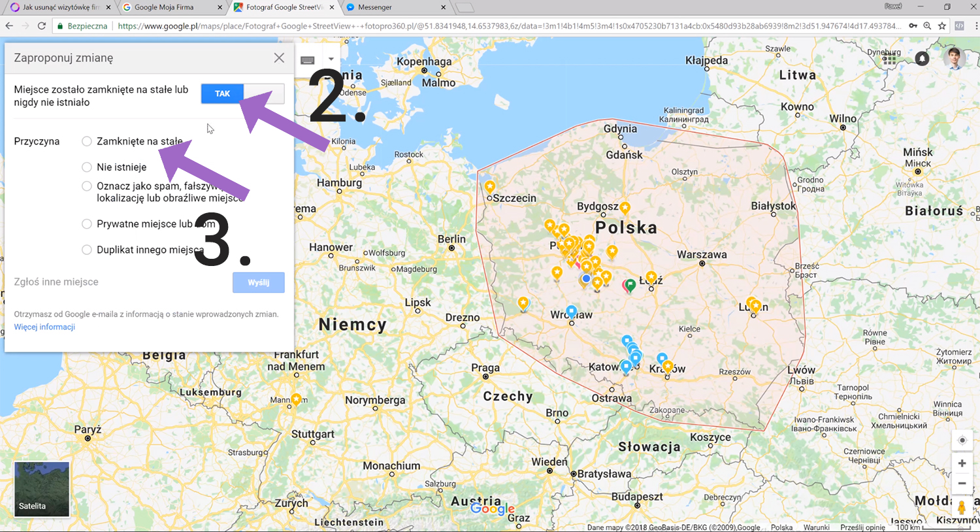Click the yellow star pin in Lublin
The height and width of the screenshot is (532, 980).
point(756,306)
